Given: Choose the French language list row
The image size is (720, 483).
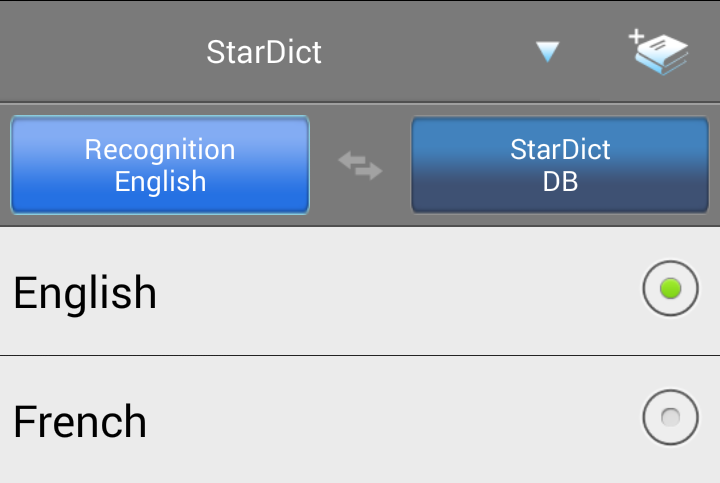Looking at the screenshot, I should (x=300, y=420).
